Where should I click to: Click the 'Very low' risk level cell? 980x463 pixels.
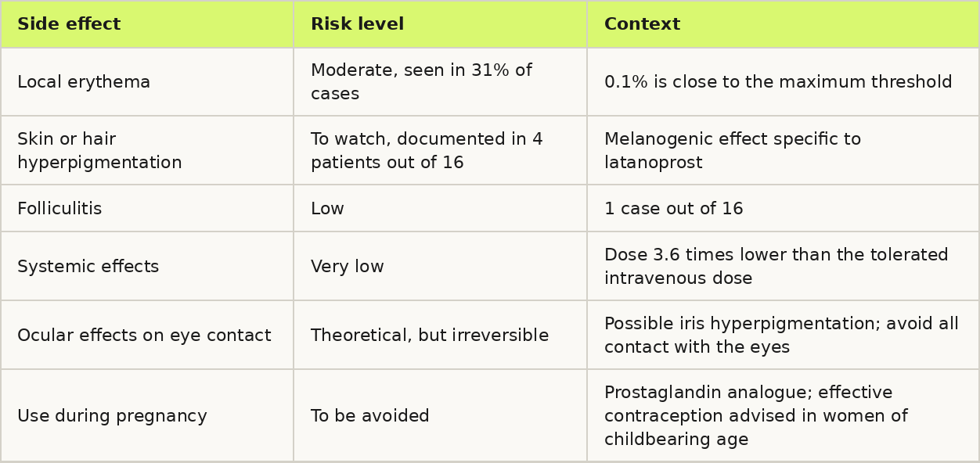pos(440,266)
